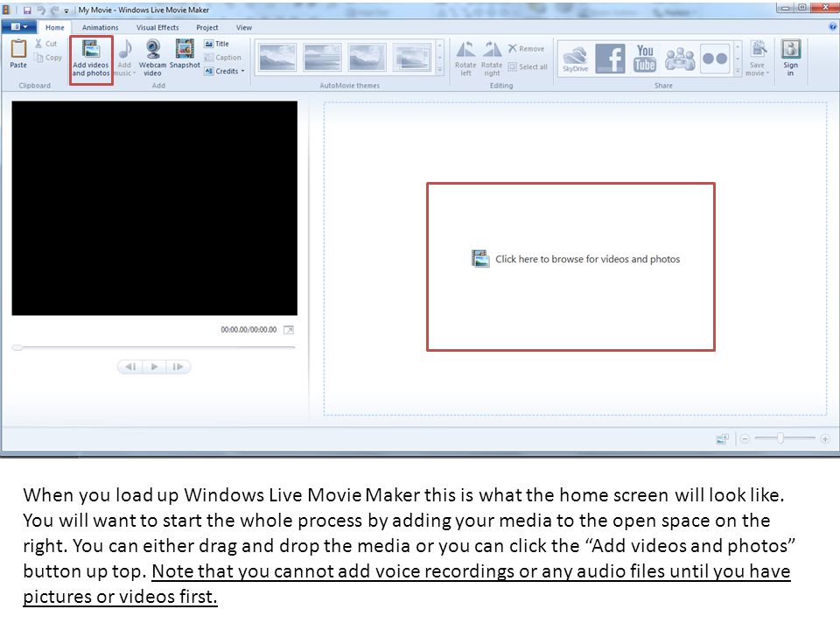
Task: Open the View tab
Action: click(244, 27)
